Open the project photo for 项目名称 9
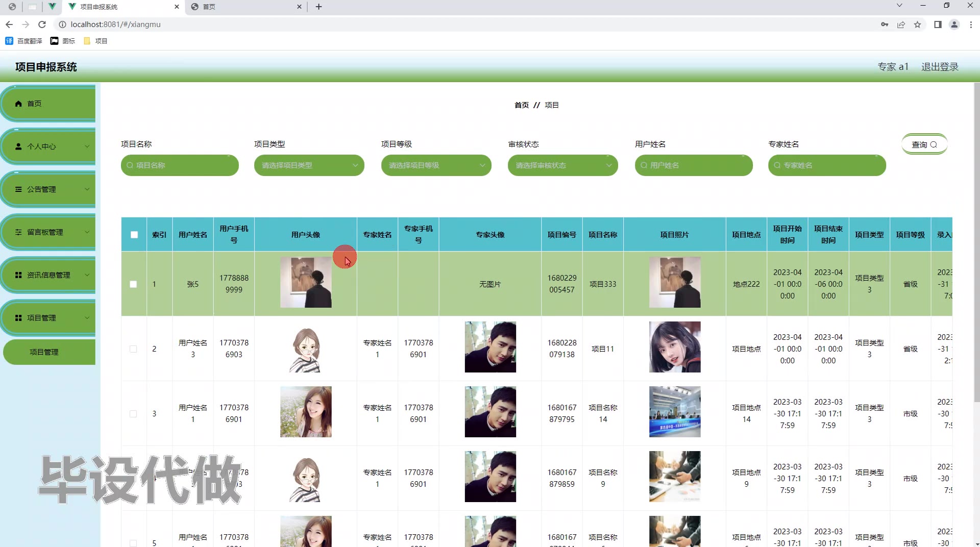980x547 pixels. (675, 477)
